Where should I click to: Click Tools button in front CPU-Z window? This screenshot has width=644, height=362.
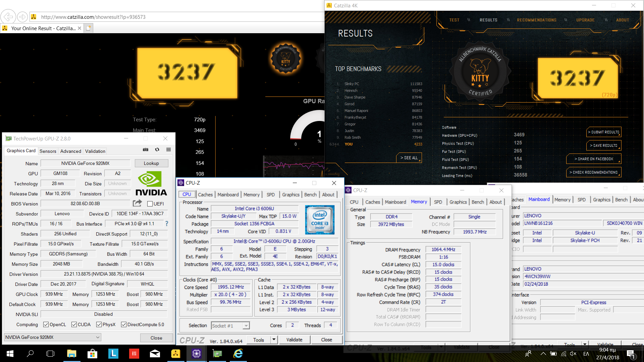[x=259, y=340]
